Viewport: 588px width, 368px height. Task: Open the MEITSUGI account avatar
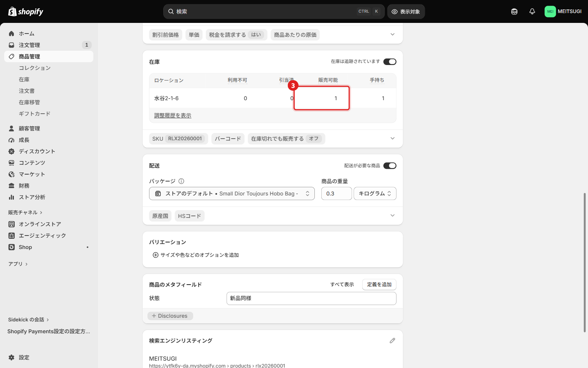[x=550, y=11]
